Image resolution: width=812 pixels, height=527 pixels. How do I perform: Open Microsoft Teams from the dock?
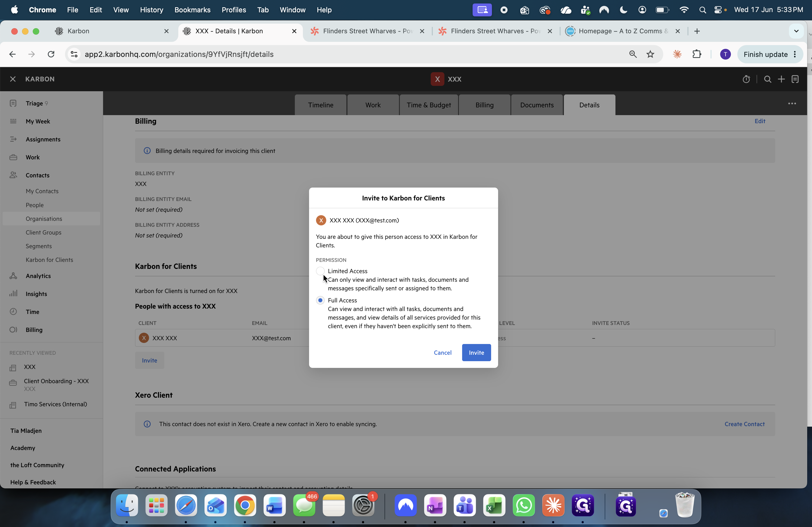point(465,505)
